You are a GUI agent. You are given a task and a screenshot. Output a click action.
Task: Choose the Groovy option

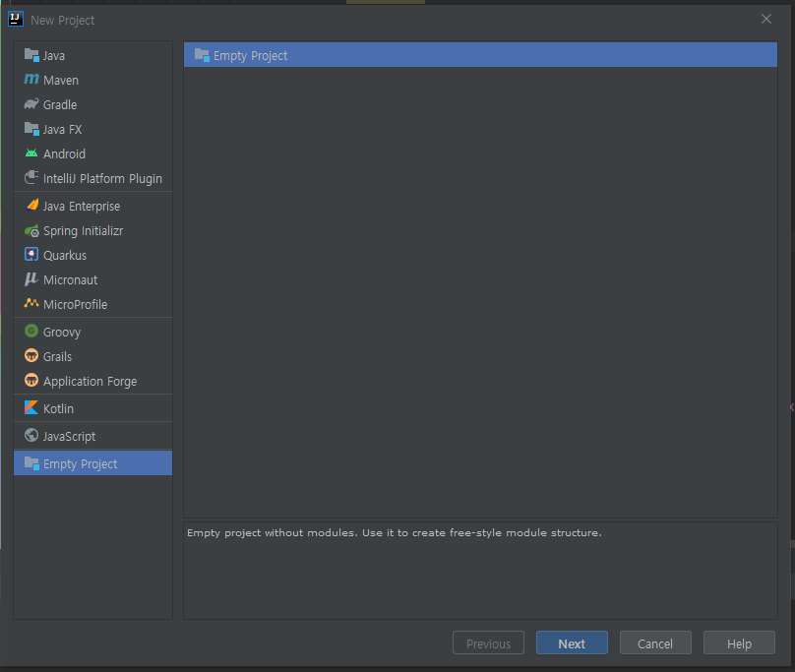[x=92, y=333]
